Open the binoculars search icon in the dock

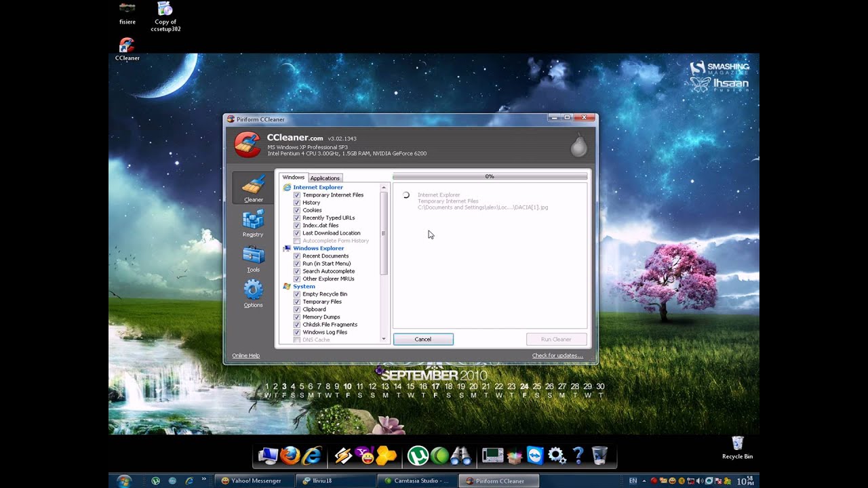coord(461,455)
